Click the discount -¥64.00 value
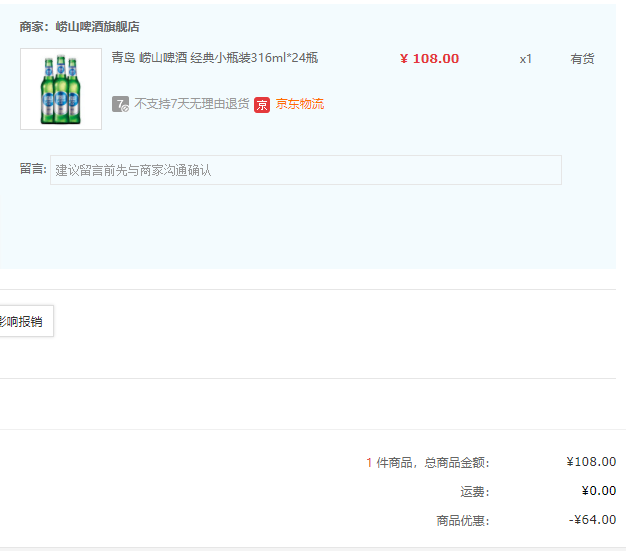Viewport: 626px width, 551px height. pos(592,520)
